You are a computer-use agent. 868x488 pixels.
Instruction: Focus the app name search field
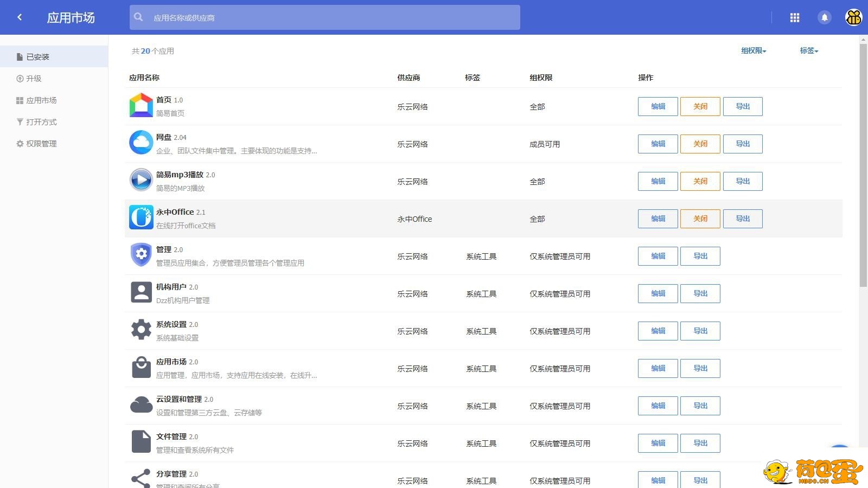324,17
